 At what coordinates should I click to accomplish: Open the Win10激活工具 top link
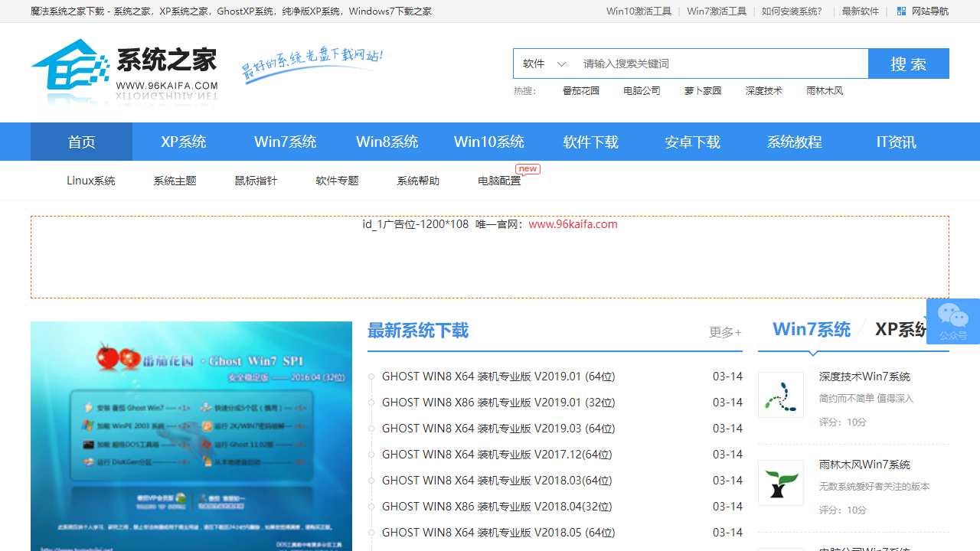pos(639,11)
